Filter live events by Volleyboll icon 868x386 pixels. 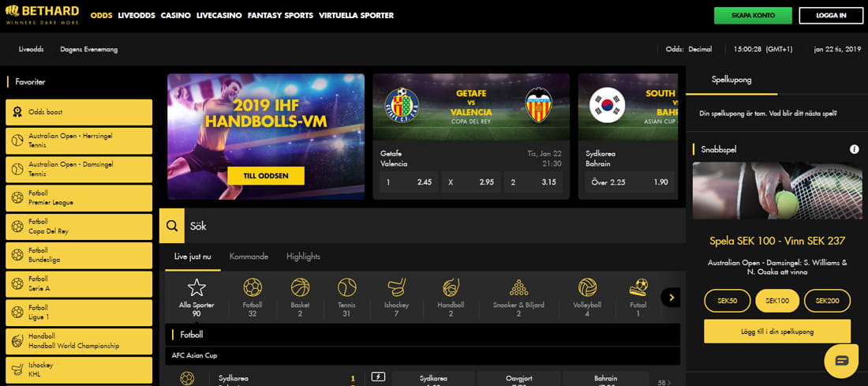(x=587, y=287)
